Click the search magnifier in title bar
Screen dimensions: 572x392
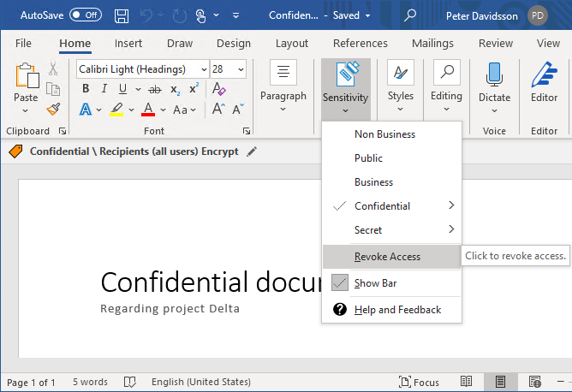(411, 15)
